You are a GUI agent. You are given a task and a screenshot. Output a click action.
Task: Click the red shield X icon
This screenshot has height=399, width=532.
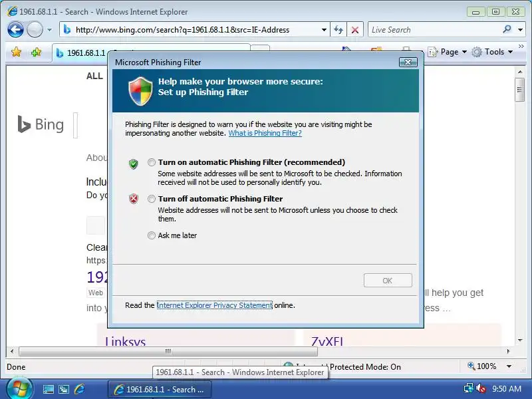134,198
